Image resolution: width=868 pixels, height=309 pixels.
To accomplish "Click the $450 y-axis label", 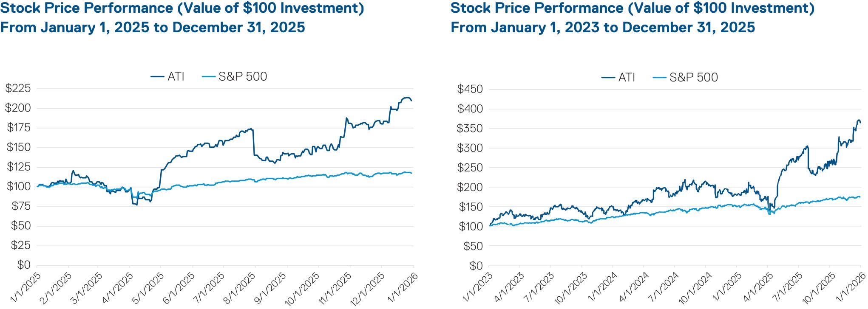I will (470, 89).
